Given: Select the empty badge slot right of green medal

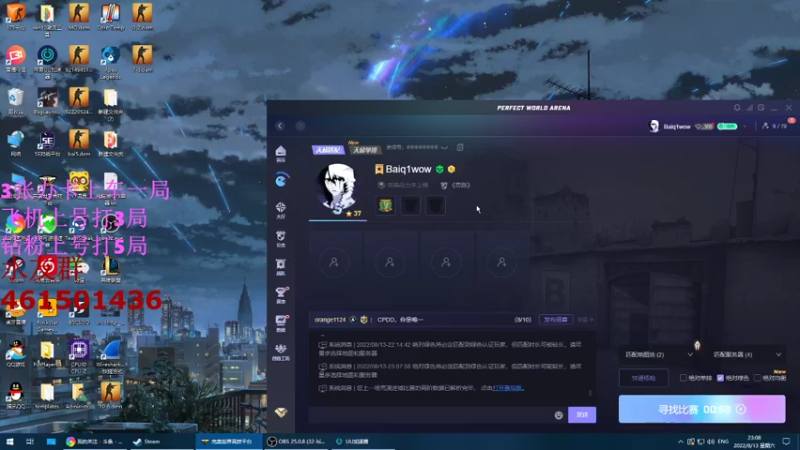Looking at the screenshot, I should pos(410,206).
